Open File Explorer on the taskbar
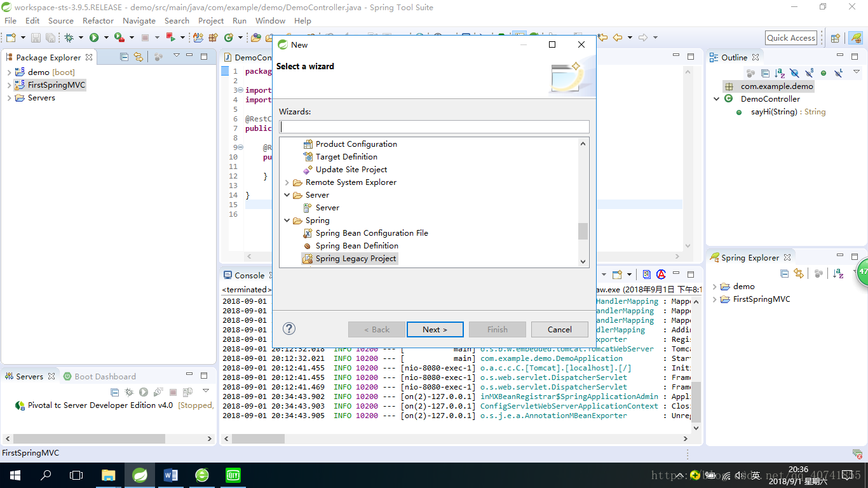 (109, 475)
